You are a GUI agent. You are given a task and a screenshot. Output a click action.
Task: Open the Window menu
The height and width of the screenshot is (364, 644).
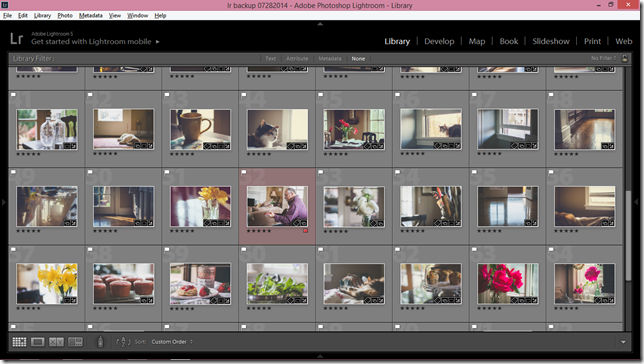137,16
